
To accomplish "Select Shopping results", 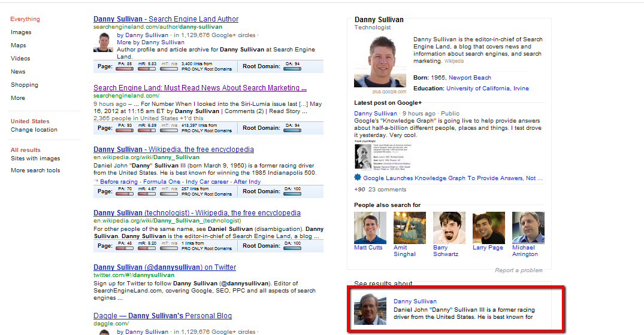I will coord(25,85).
